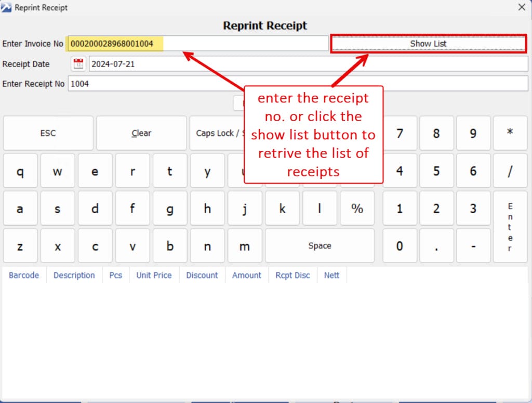Open the Receipt Date calendar picker
This screenshot has width=532, height=403.
(x=78, y=64)
